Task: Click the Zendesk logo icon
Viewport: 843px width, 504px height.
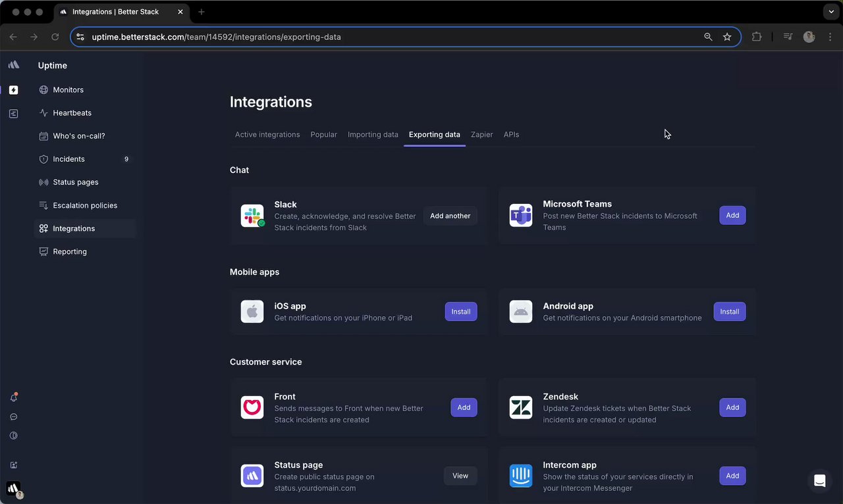Action: pos(521,408)
